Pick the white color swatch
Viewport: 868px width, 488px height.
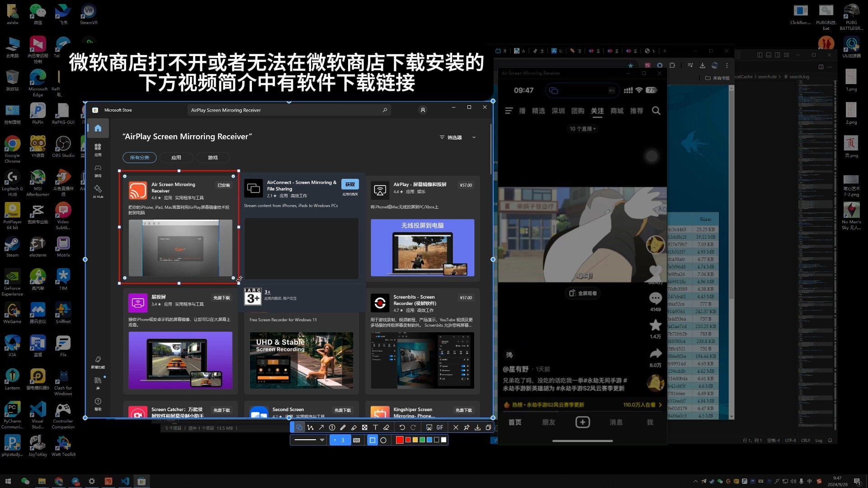444,440
